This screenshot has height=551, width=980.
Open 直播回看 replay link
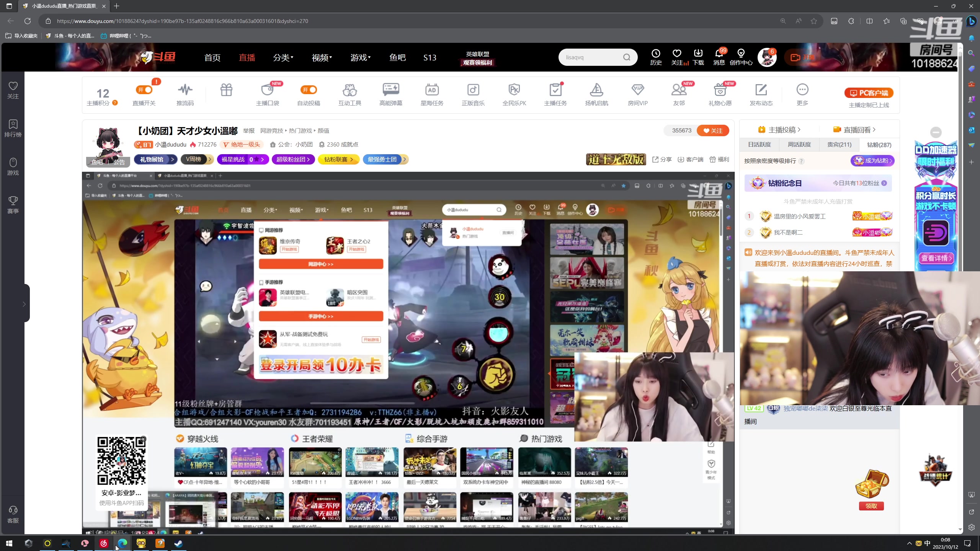point(854,130)
